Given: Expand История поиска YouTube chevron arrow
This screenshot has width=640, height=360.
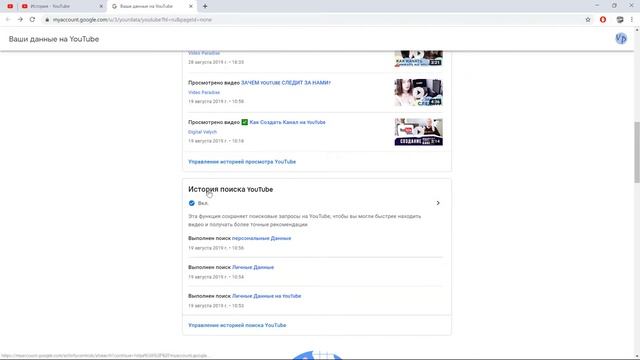Looking at the screenshot, I should [x=438, y=203].
